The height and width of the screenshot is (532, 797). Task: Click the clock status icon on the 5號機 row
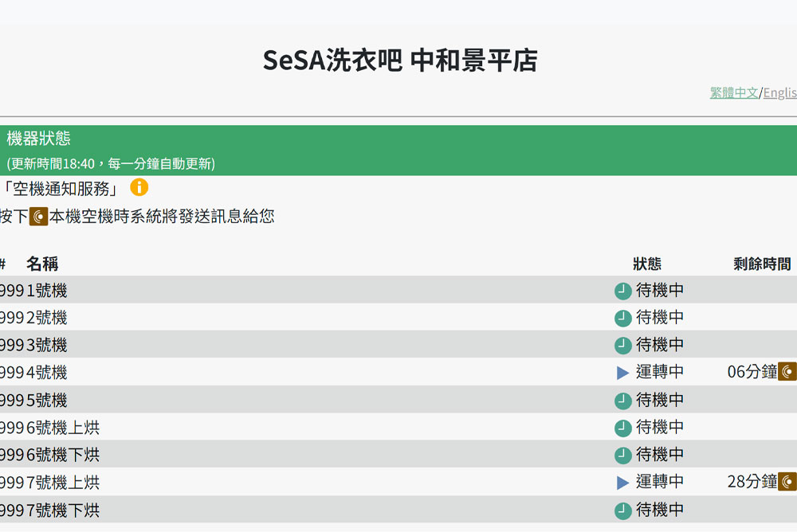(622, 400)
